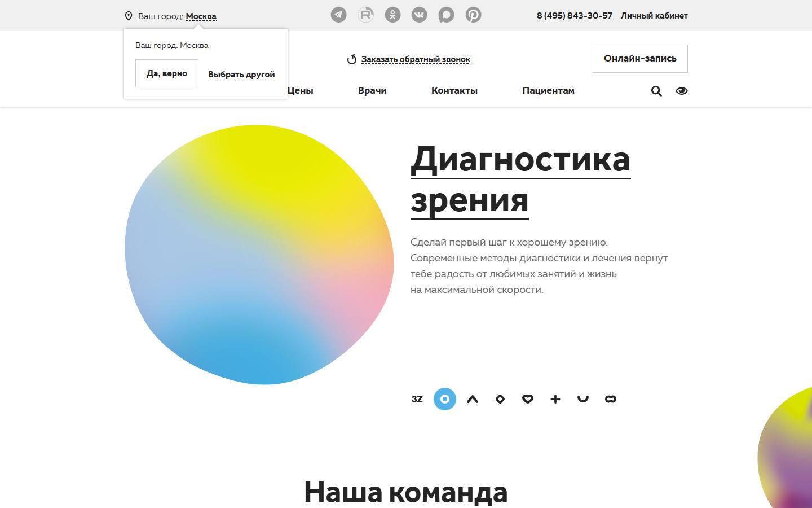812x508 pixels.
Task: Click Заказать обратный звонок link
Action: (416, 59)
